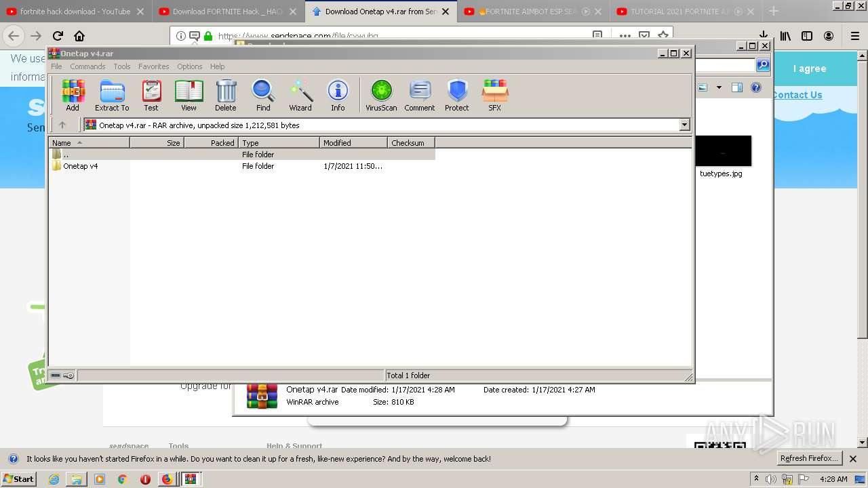Open the File menu in WinRAR

[x=56, y=66]
